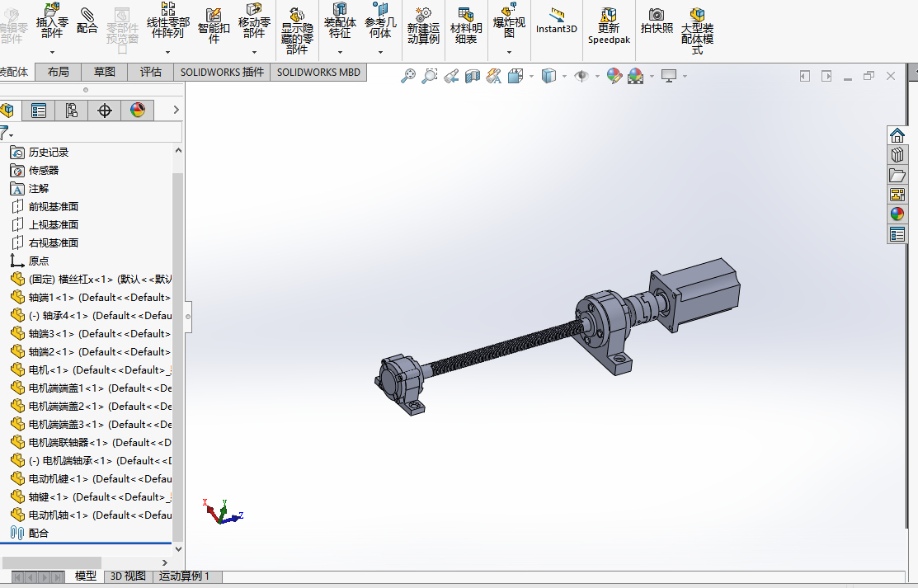
Task: Select Mates (配合) folder in tree
Action: coord(29,534)
